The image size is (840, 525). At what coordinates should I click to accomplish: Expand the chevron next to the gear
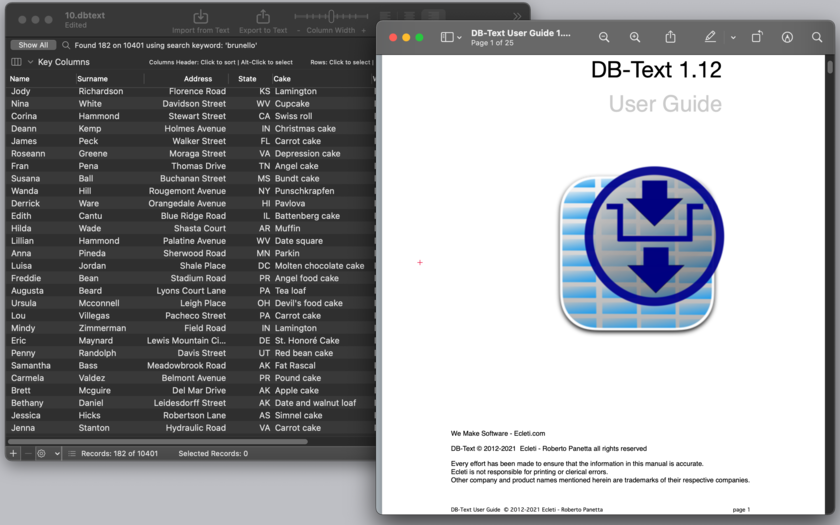tap(57, 453)
